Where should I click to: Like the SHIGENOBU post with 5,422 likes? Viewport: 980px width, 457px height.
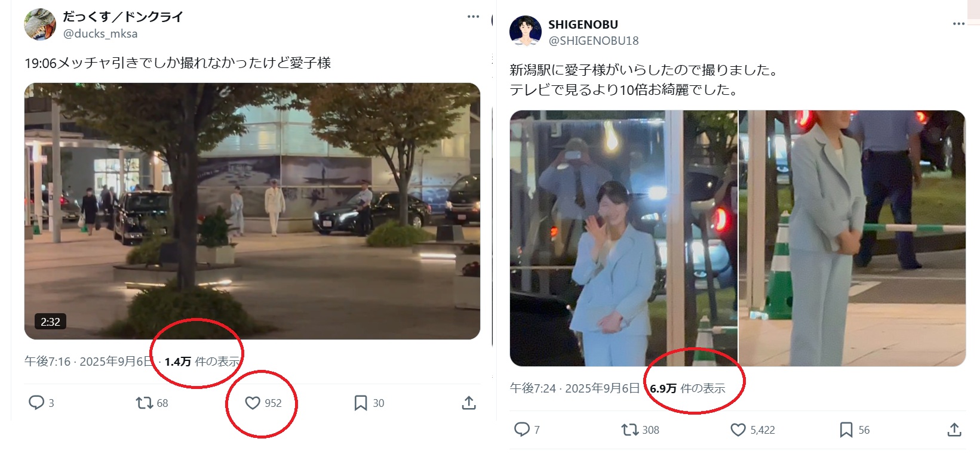point(738,430)
